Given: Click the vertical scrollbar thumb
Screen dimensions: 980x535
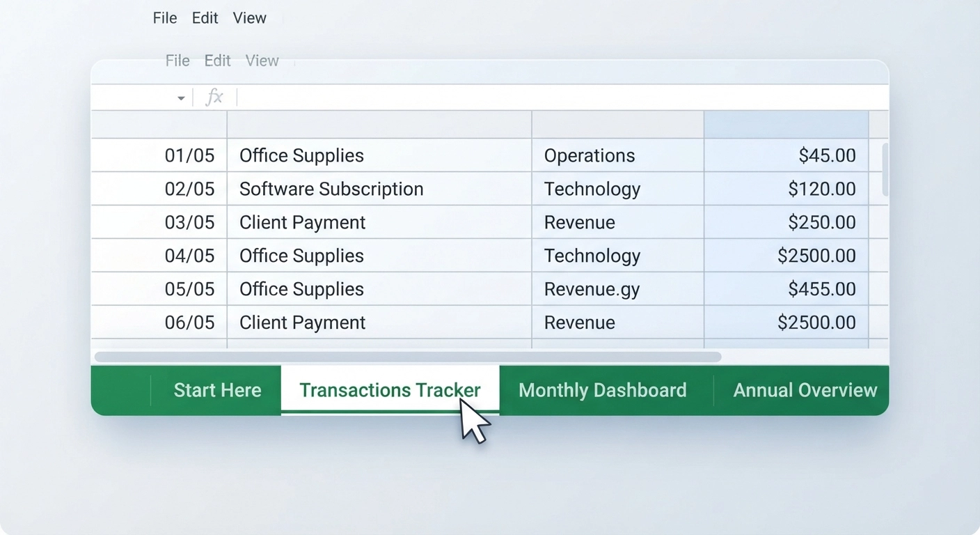Looking at the screenshot, I should tap(885, 169).
